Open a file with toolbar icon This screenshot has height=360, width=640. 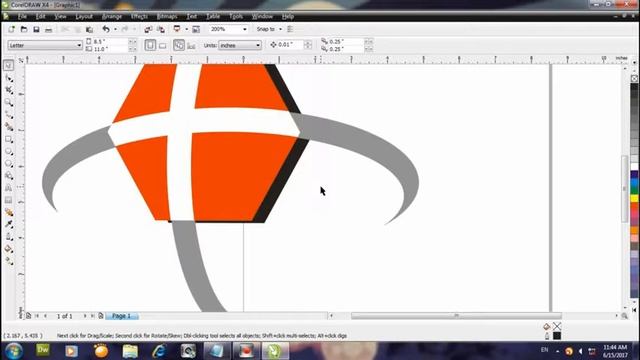pos(24,29)
